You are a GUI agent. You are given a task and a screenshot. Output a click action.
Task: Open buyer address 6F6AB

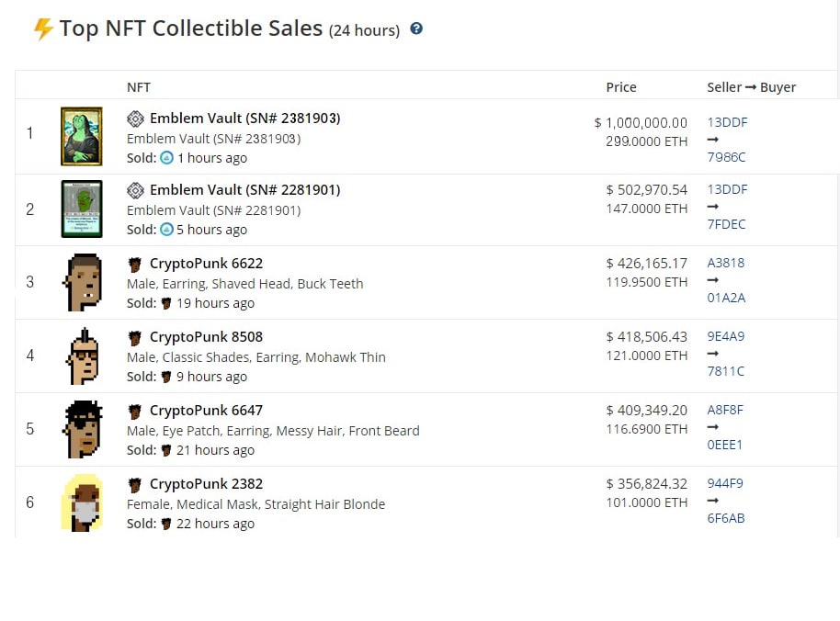point(725,519)
